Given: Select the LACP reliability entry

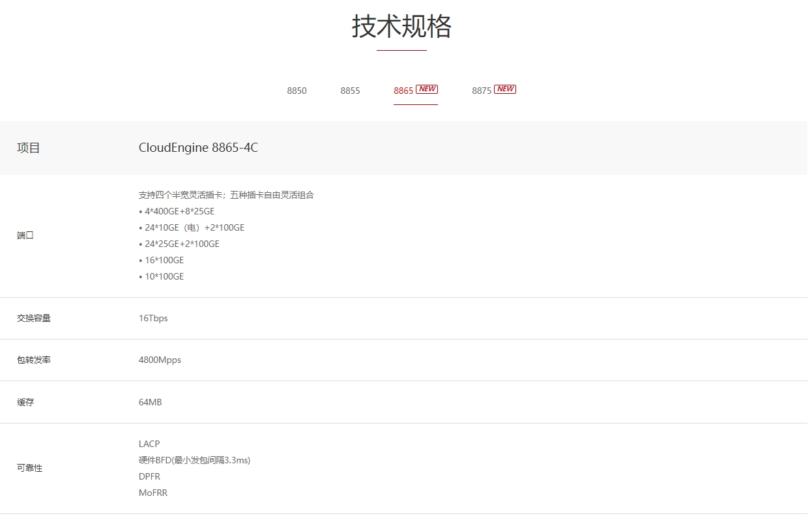Looking at the screenshot, I should 149,444.
